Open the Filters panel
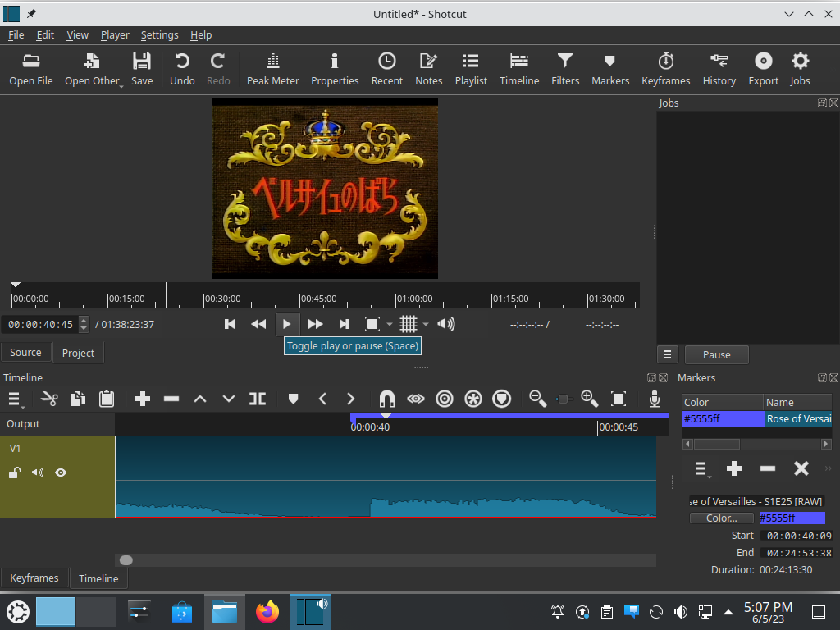 (x=565, y=70)
